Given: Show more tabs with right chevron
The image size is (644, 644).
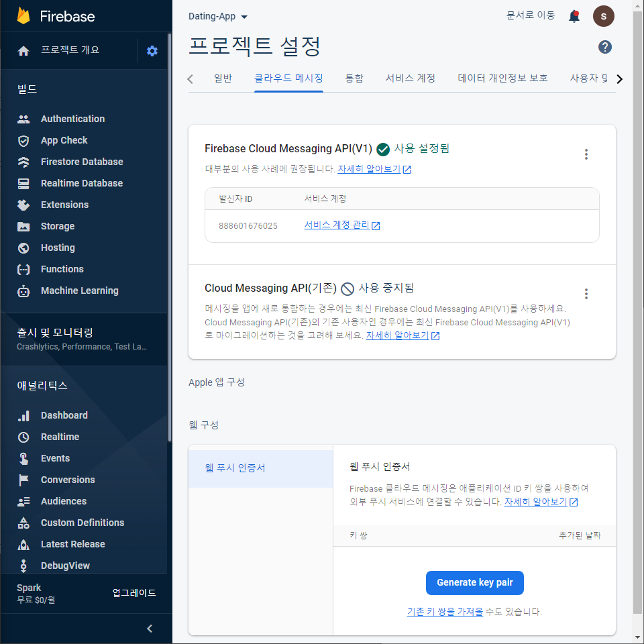Looking at the screenshot, I should click(619, 79).
